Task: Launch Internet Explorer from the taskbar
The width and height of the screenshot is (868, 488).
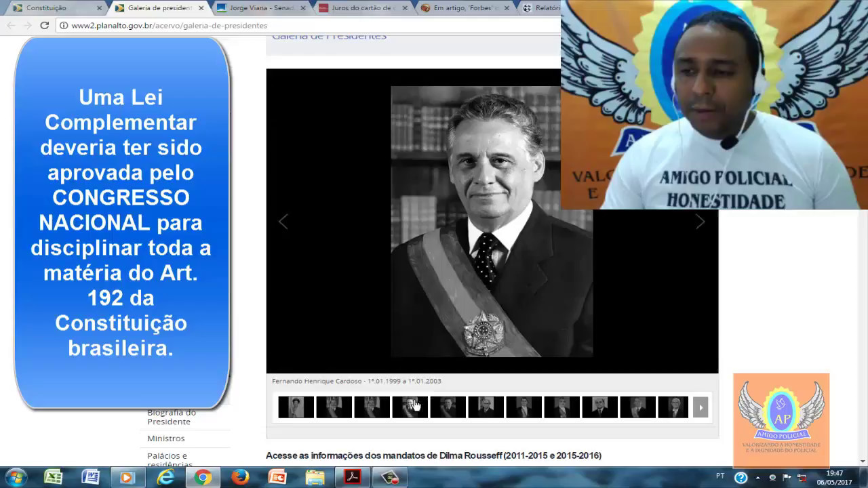Action: 165,477
